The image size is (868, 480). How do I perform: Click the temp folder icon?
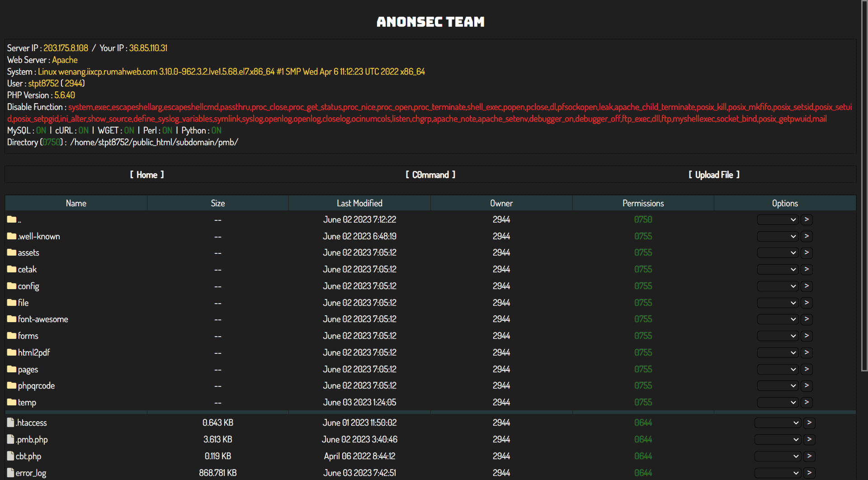[12, 402]
